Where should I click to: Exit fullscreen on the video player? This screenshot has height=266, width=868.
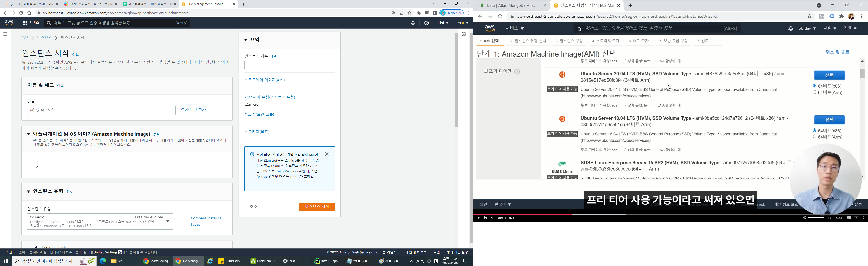coord(863,218)
